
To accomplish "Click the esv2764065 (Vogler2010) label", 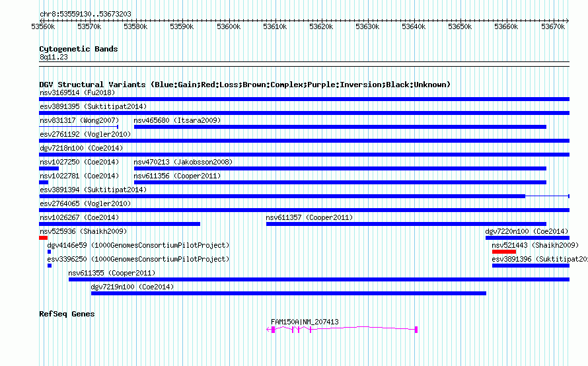I will (85, 203).
